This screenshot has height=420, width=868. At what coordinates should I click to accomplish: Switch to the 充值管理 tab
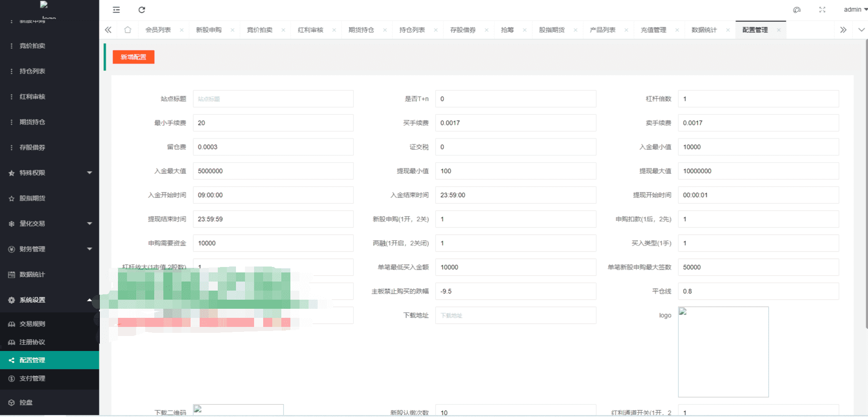click(654, 30)
